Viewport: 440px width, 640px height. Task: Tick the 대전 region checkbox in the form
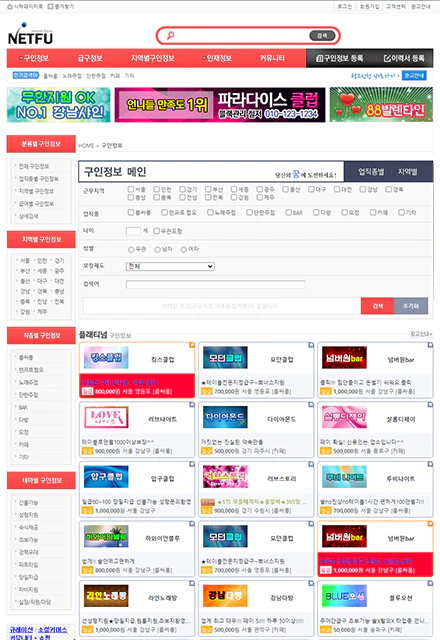coord(337,189)
